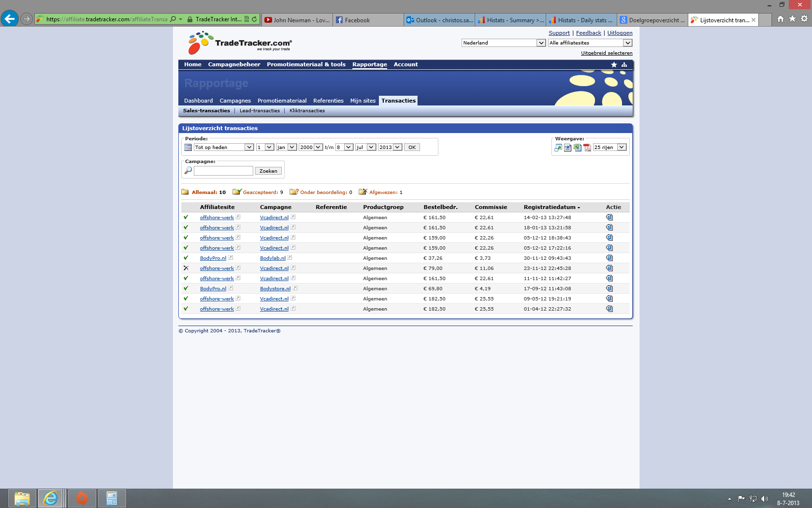Open the Account menu
Screen dimensions: 812x508
click(x=406, y=64)
